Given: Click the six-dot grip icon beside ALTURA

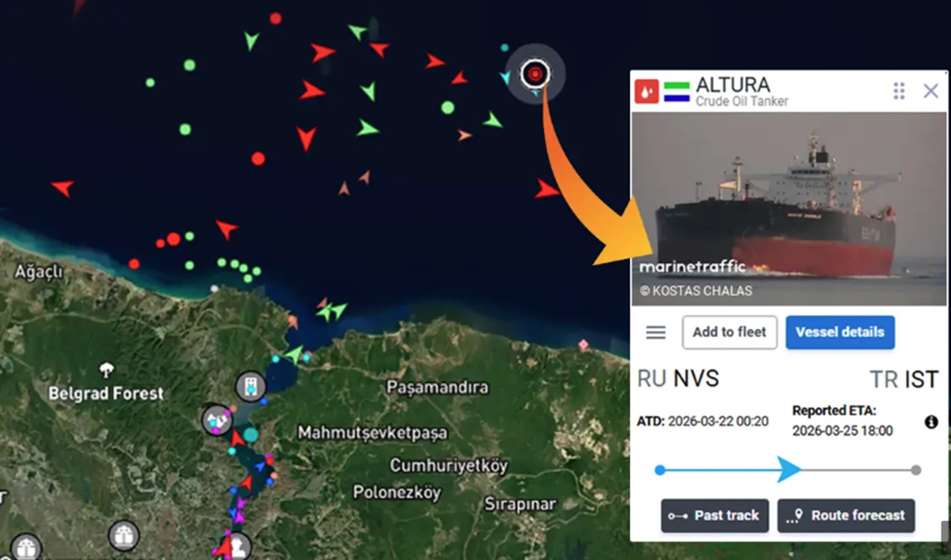Looking at the screenshot, I should [899, 91].
